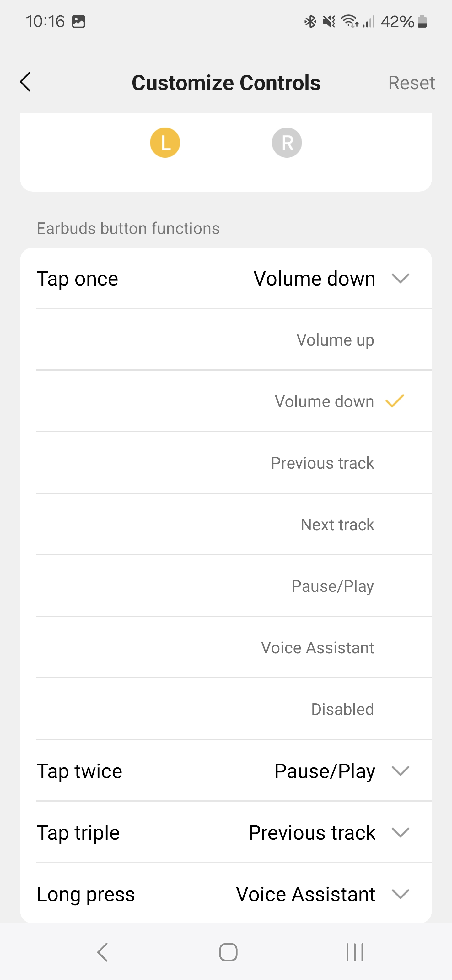Viewport: 452px width, 980px height.
Task: Open the Android recent apps icon
Action: 354,952
